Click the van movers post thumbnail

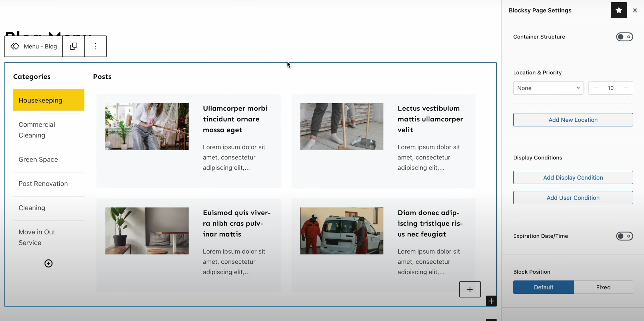[x=342, y=231]
